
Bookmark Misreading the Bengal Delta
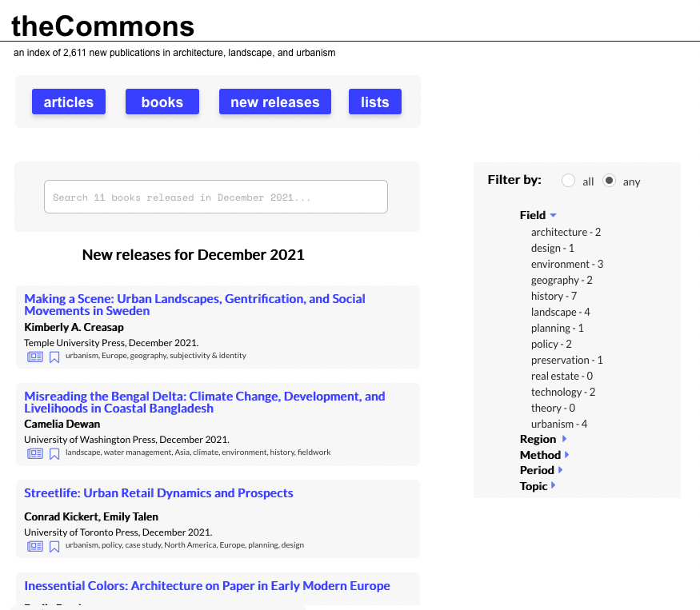[x=54, y=454]
